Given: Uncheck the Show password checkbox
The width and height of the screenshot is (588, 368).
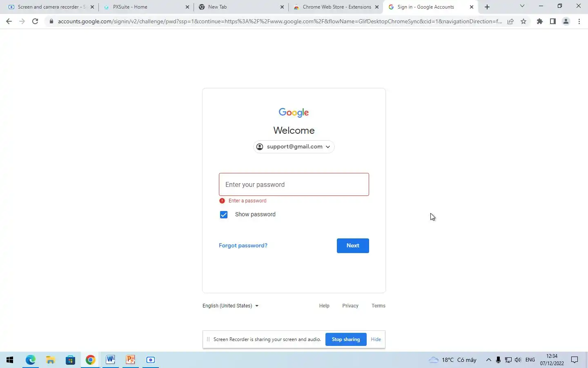Looking at the screenshot, I should 224,215.
